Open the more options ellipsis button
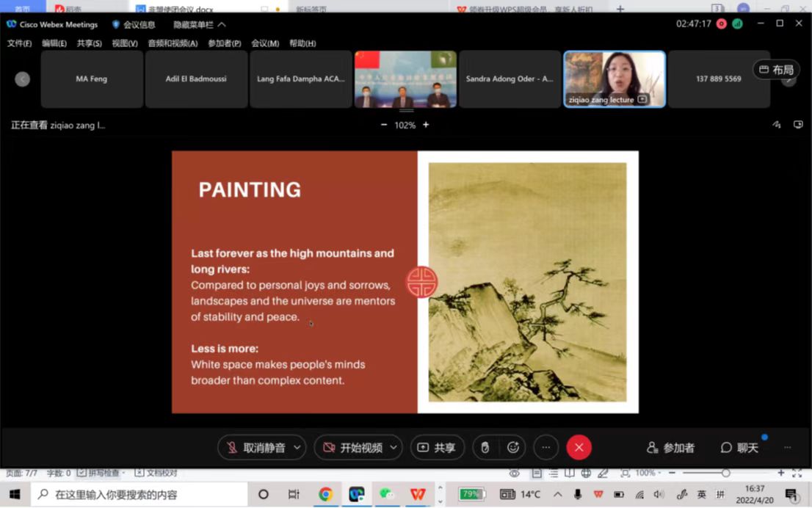The width and height of the screenshot is (812, 508). click(x=545, y=447)
